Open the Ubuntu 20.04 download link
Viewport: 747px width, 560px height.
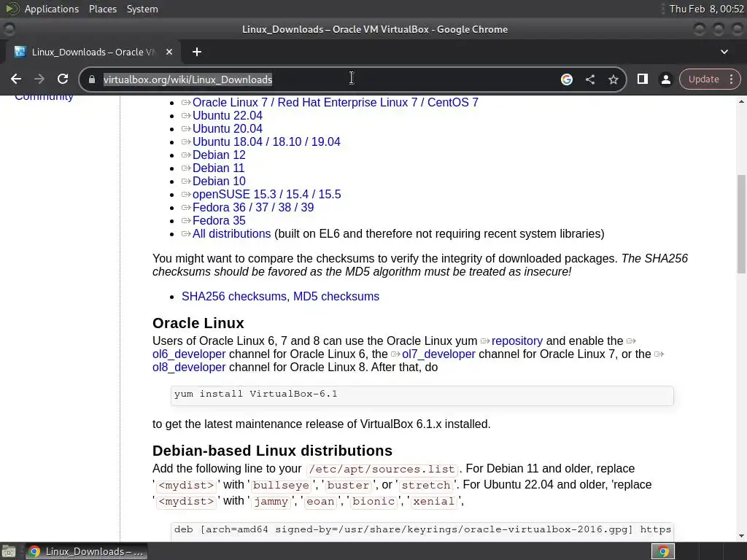[x=228, y=128]
